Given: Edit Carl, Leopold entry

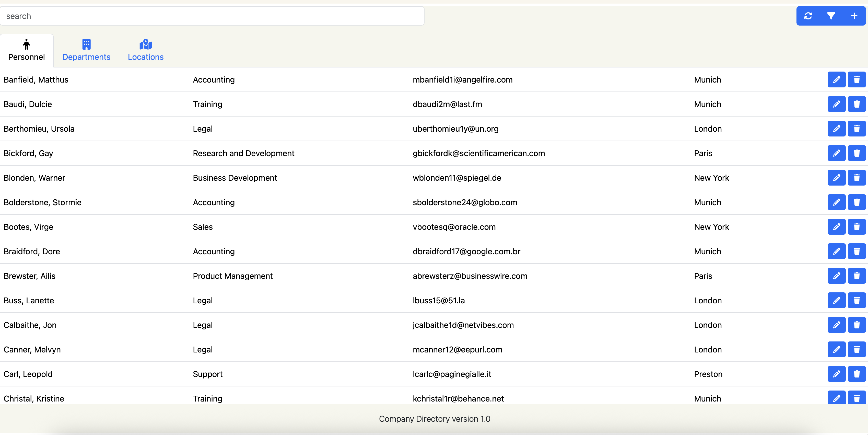Looking at the screenshot, I should point(836,374).
